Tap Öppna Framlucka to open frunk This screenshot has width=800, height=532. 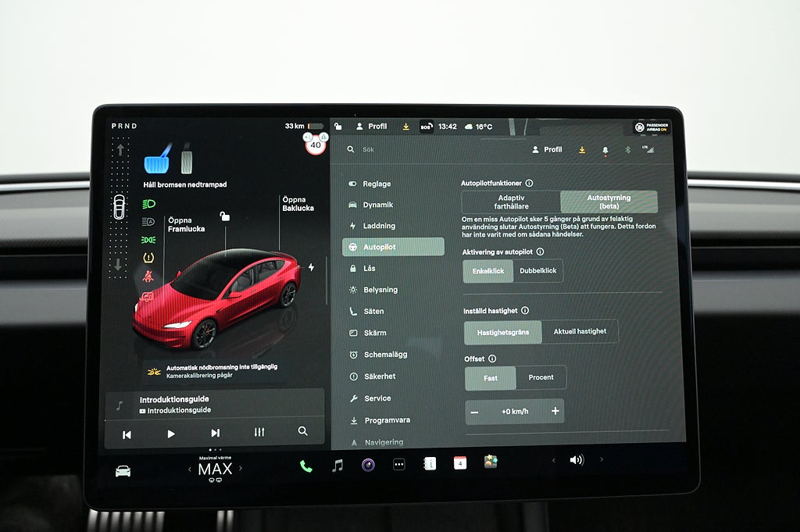pos(186,225)
